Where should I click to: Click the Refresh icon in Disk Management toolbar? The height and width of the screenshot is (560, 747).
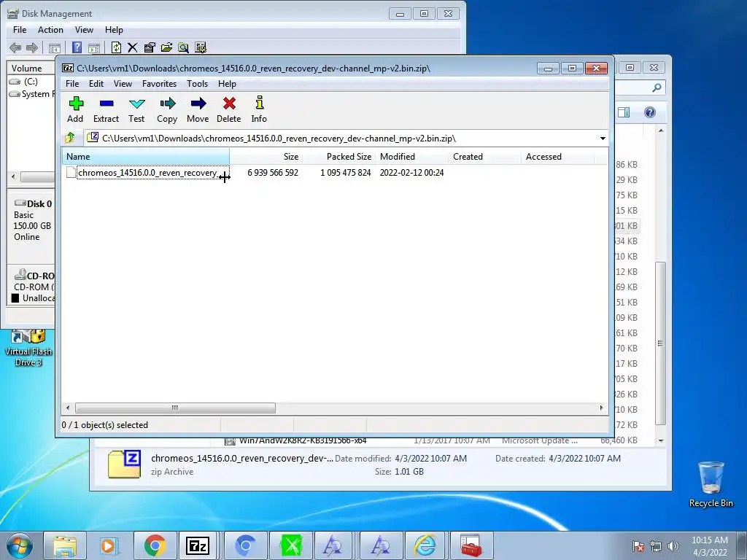coord(116,47)
